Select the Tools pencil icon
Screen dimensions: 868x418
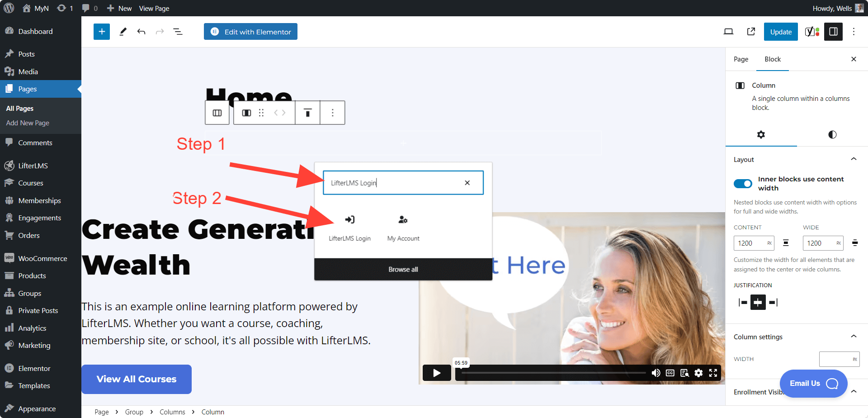[x=123, y=32]
